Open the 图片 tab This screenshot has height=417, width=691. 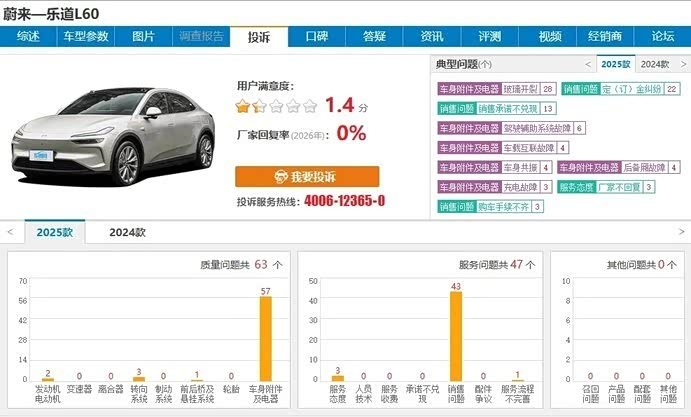tap(143, 36)
